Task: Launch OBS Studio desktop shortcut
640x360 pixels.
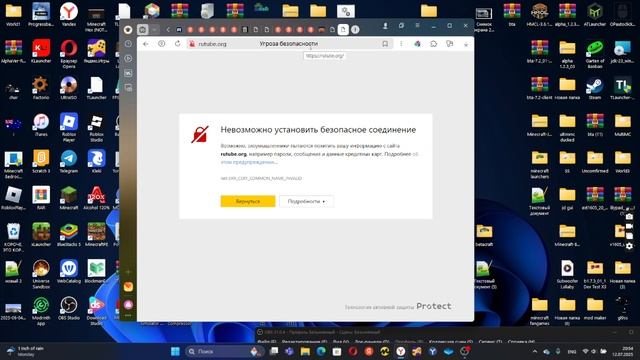Action: coord(69,308)
